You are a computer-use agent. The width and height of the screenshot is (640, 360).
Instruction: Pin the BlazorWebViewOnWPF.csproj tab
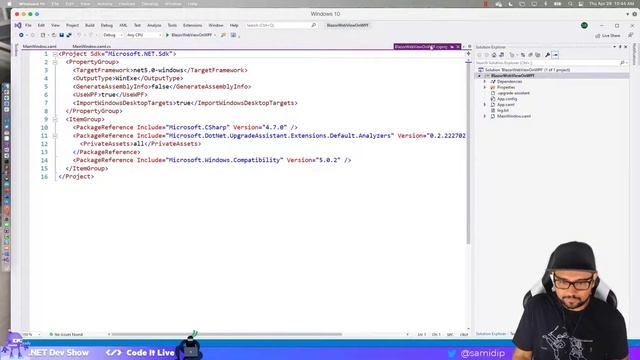click(452, 47)
